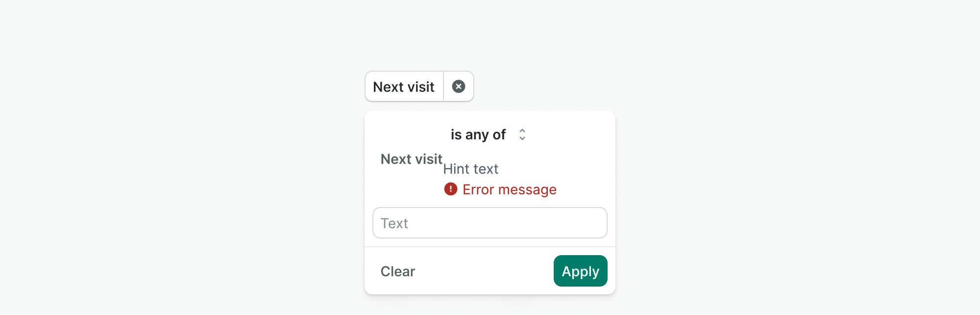Click the circled X icon on the chip

[458, 87]
